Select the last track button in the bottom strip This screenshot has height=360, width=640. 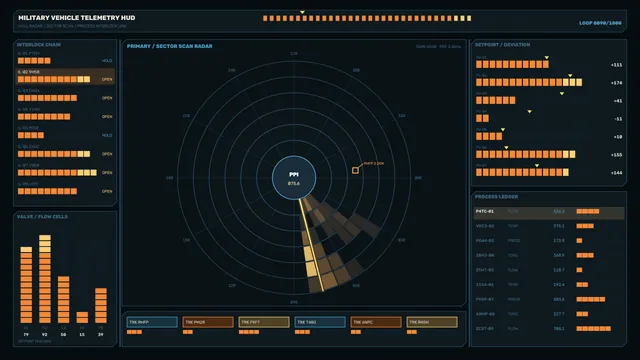[x=432, y=322]
